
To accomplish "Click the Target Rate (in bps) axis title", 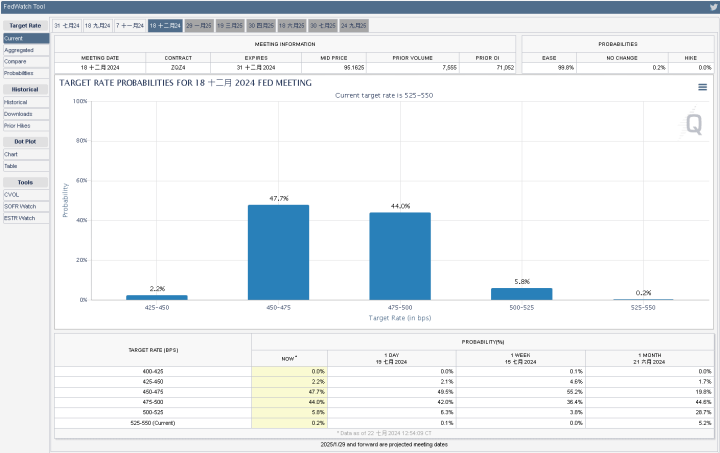I will click(400, 318).
